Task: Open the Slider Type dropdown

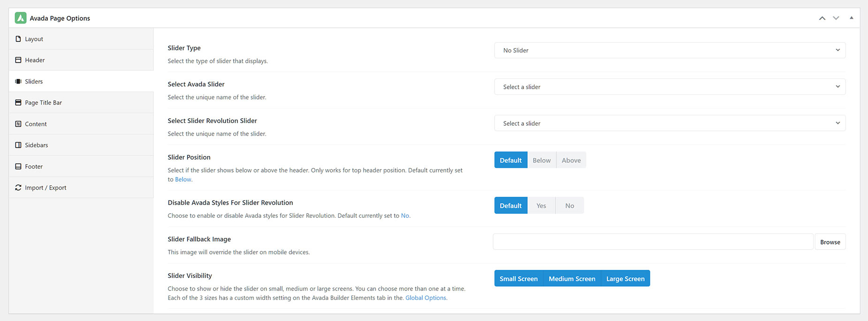Action: 670,50
